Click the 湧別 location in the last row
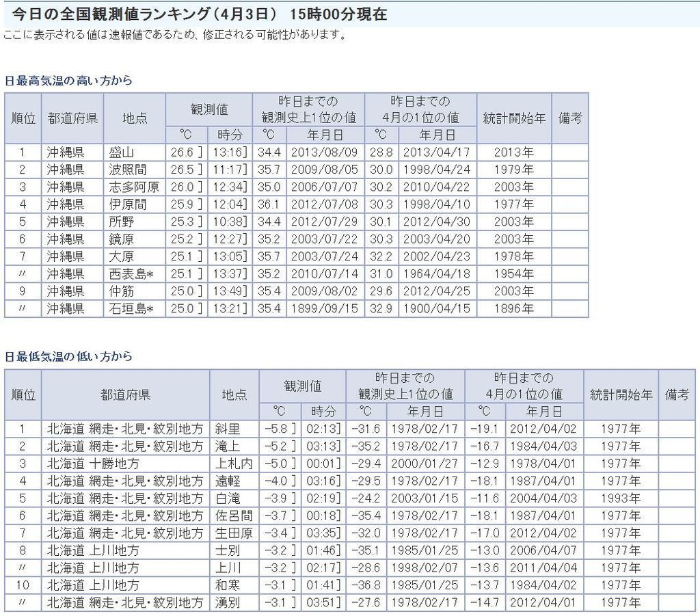Viewport: 700px width, 616px height. pos(228,603)
